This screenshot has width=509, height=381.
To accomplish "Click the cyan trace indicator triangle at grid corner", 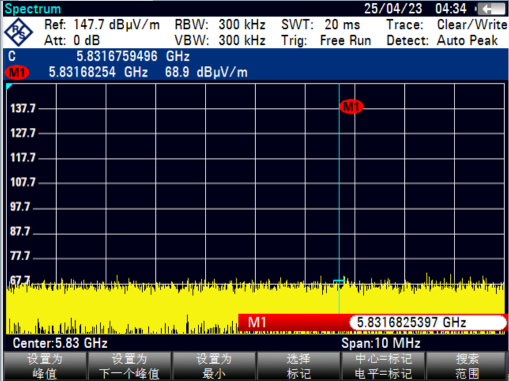I will pos(9,87).
